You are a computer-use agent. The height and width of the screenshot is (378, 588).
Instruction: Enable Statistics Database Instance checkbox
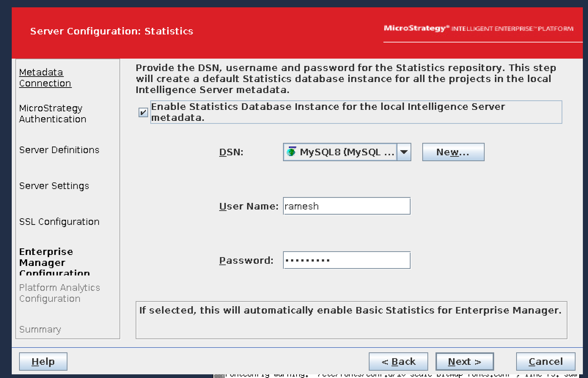click(x=143, y=112)
